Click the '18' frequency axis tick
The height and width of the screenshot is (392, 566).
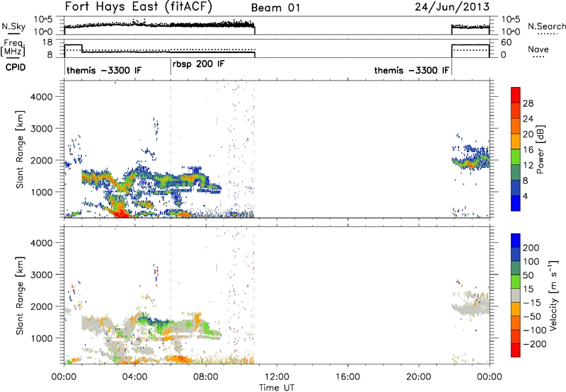click(x=47, y=42)
